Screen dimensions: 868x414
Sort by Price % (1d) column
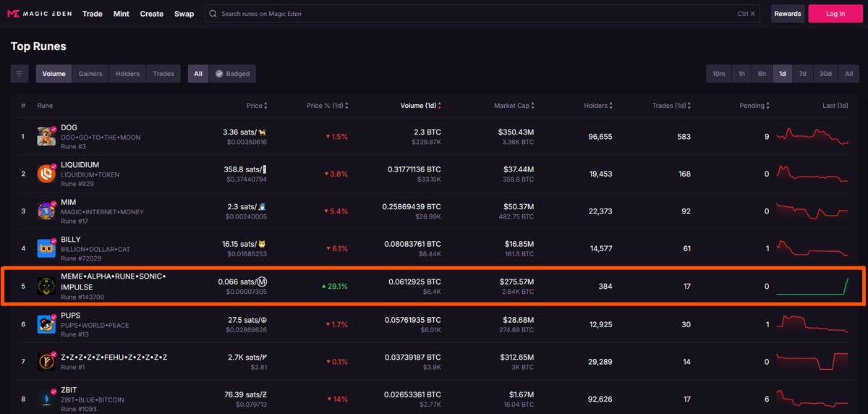[x=328, y=106]
